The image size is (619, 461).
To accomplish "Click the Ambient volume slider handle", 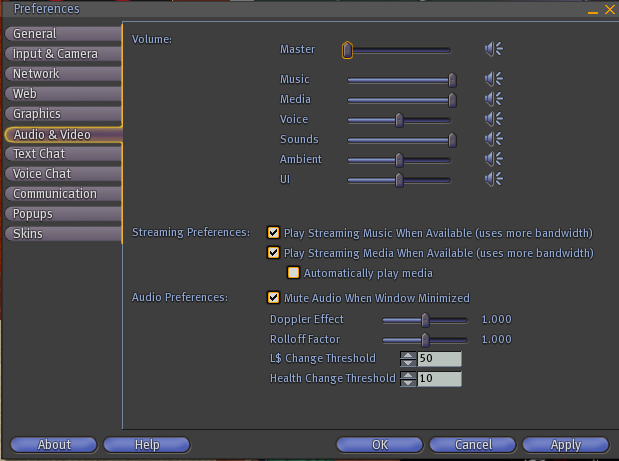I will [399, 160].
